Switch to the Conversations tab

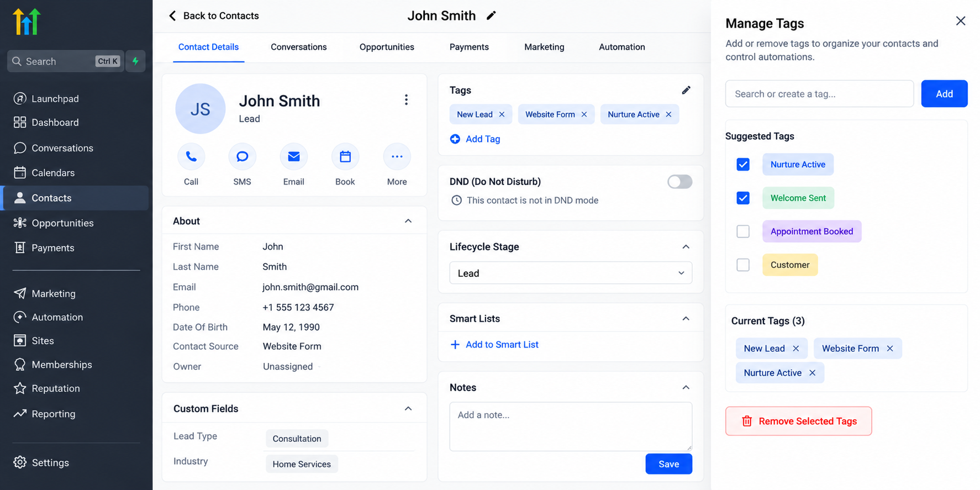click(299, 47)
